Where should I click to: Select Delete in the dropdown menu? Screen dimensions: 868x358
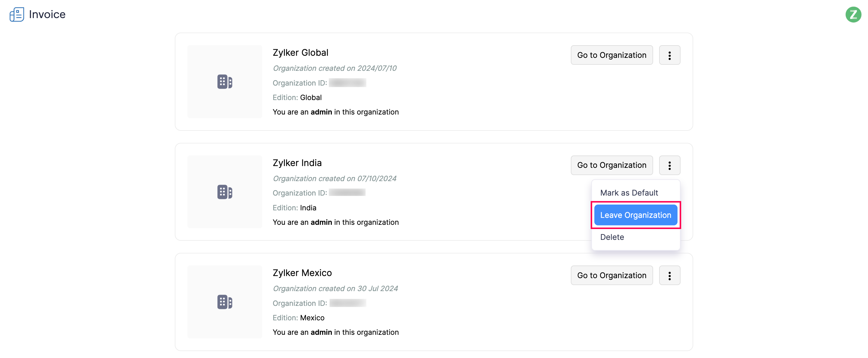[x=612, y=237]
